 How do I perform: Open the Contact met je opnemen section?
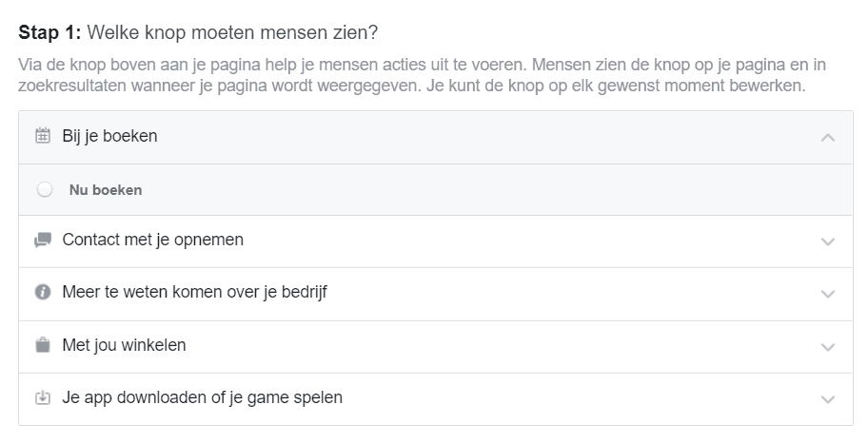(x=436, y=241)
